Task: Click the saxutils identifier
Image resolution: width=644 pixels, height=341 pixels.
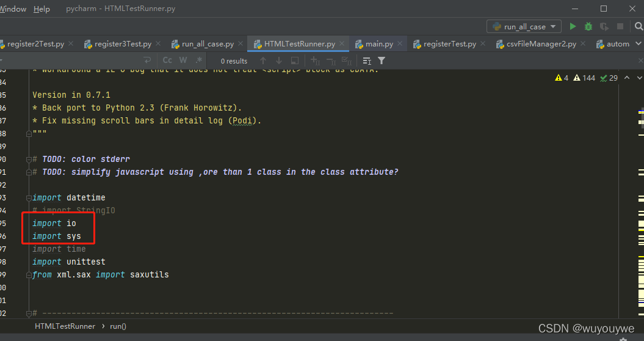Action: tap(149, 274)
